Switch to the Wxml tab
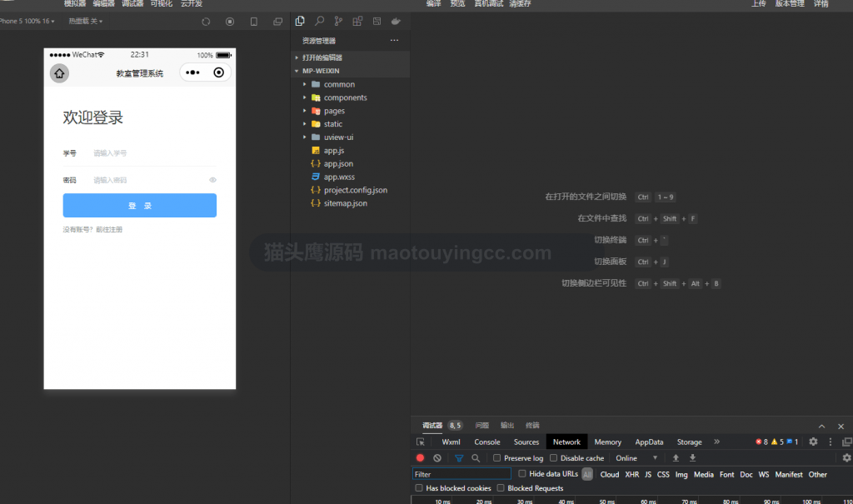The width and height of the screenshot is (853, 504). tap(451, 442)
